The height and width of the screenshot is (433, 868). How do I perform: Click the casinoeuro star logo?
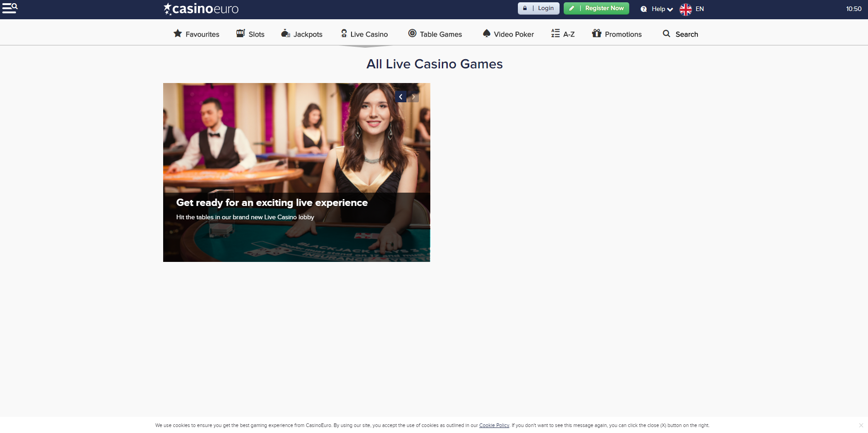pyautogui.click(x=168, y=9)
